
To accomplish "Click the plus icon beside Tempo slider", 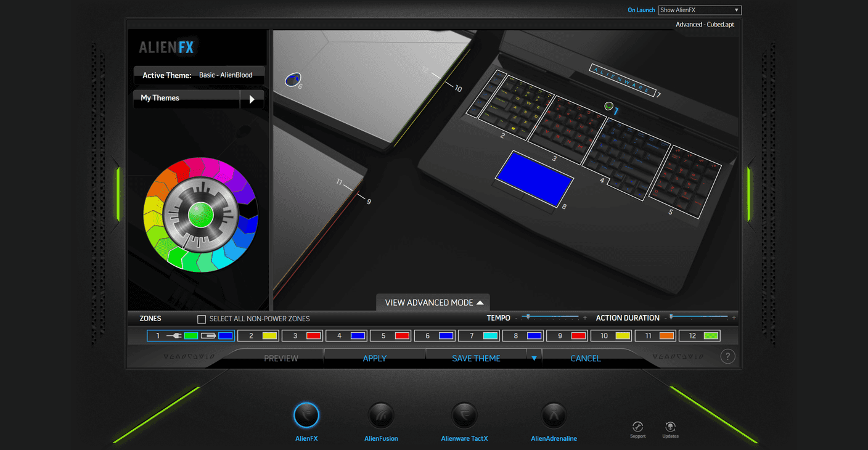I will 585,318.
